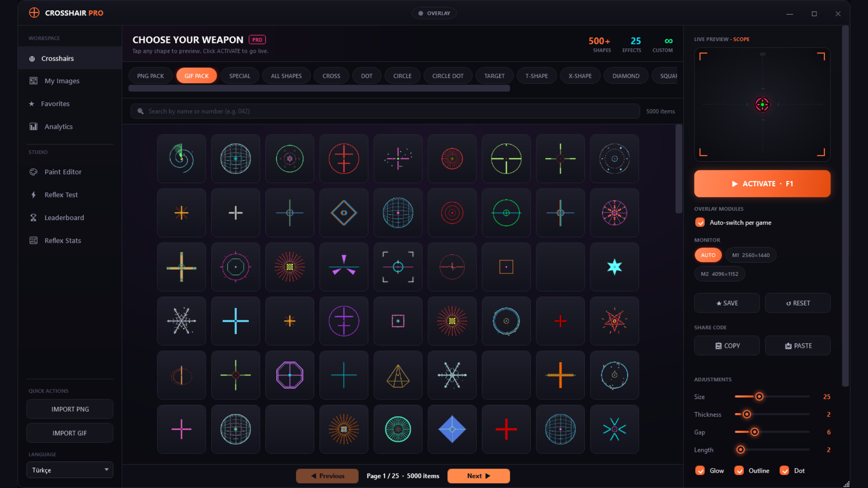This screenshot has width=868, height=488.
Task: Choose the blue diamond crosshair in last row
Action: pos(452,429)
